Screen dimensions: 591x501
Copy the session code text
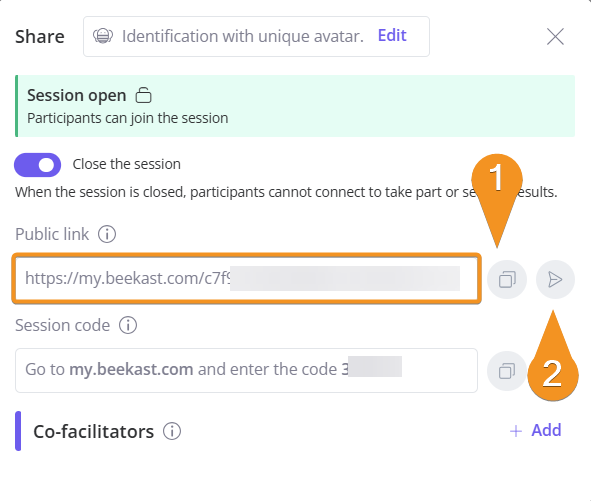pos(507,371)
